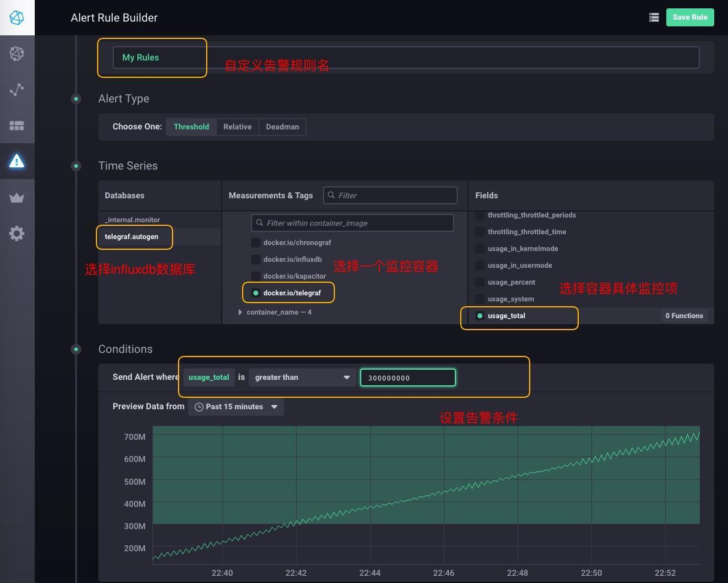
Task: Check the docker.io/kapacitor tag
Action: [x=255, y=276]
